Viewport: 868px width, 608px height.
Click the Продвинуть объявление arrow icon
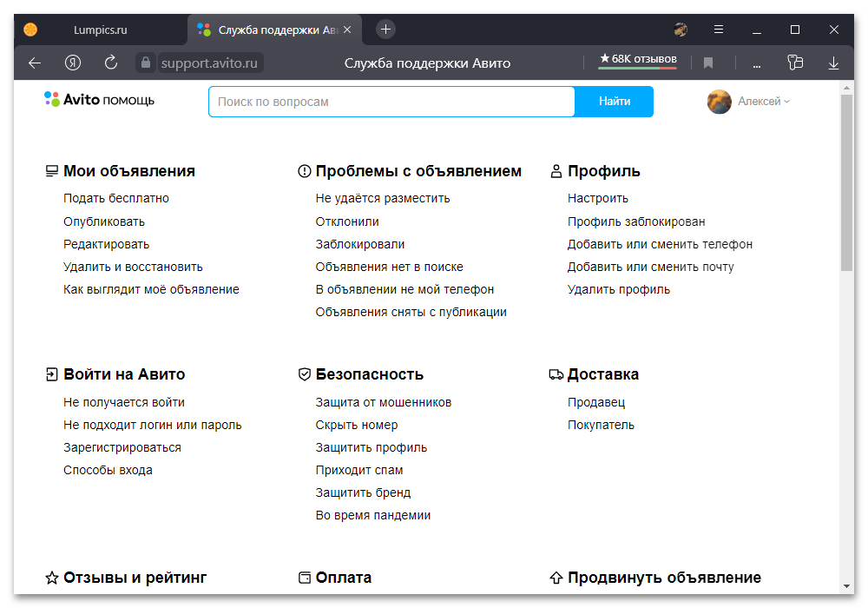[556, 578]
